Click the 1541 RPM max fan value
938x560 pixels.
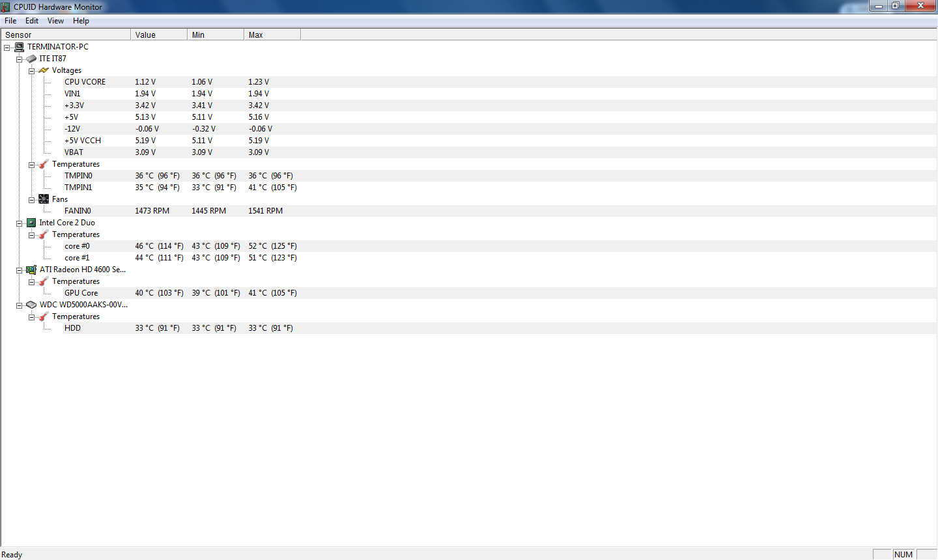click(265, 211)
